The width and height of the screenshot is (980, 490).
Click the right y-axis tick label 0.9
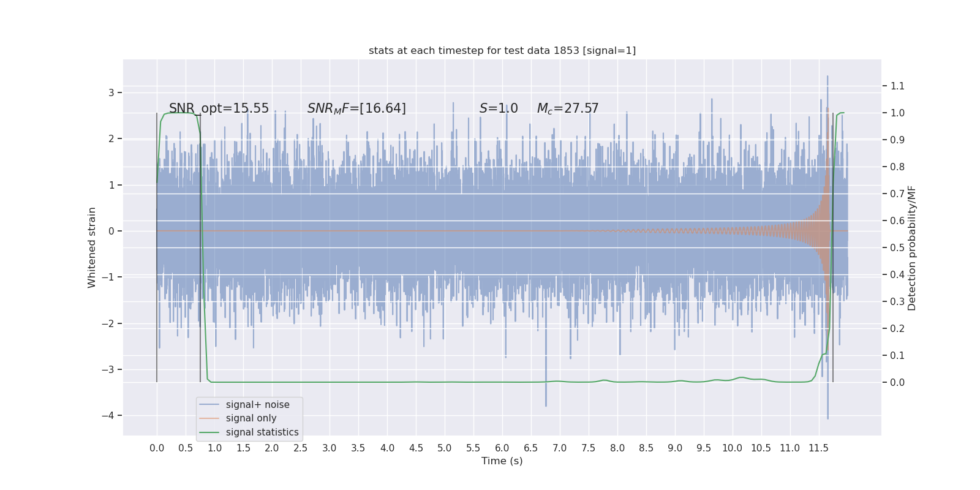897,140
